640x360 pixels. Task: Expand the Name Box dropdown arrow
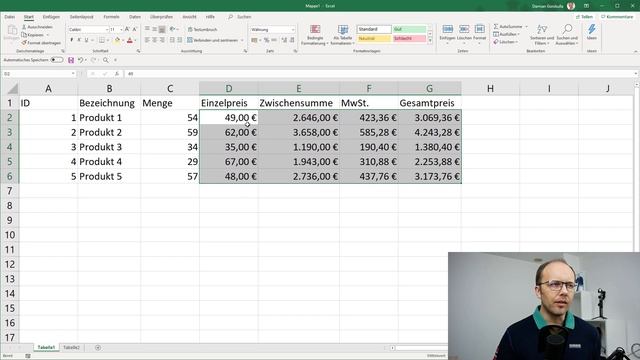pos(73,73)
